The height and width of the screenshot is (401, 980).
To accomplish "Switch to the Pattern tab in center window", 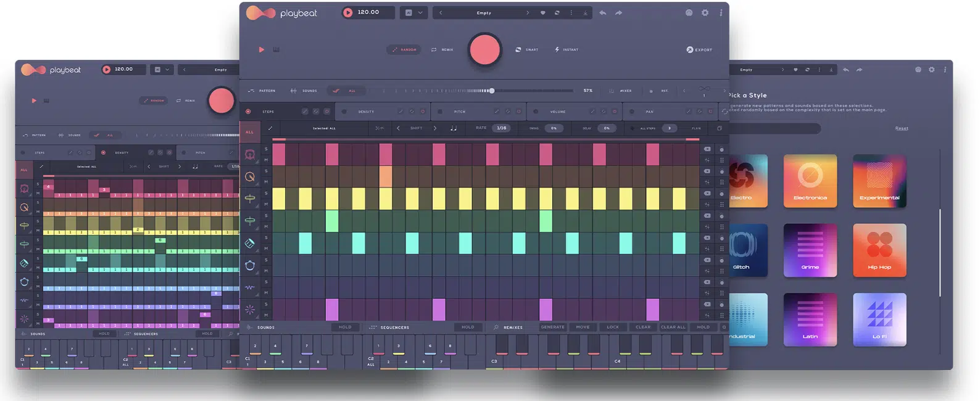I will (x=262, y=91).
